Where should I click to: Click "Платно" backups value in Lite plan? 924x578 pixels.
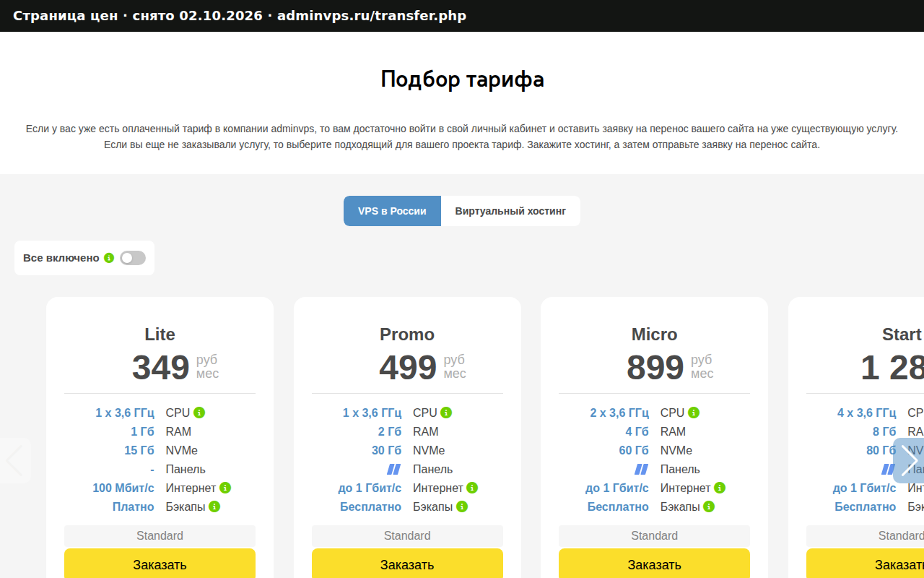pyautogui.click(x=134, y=506)
